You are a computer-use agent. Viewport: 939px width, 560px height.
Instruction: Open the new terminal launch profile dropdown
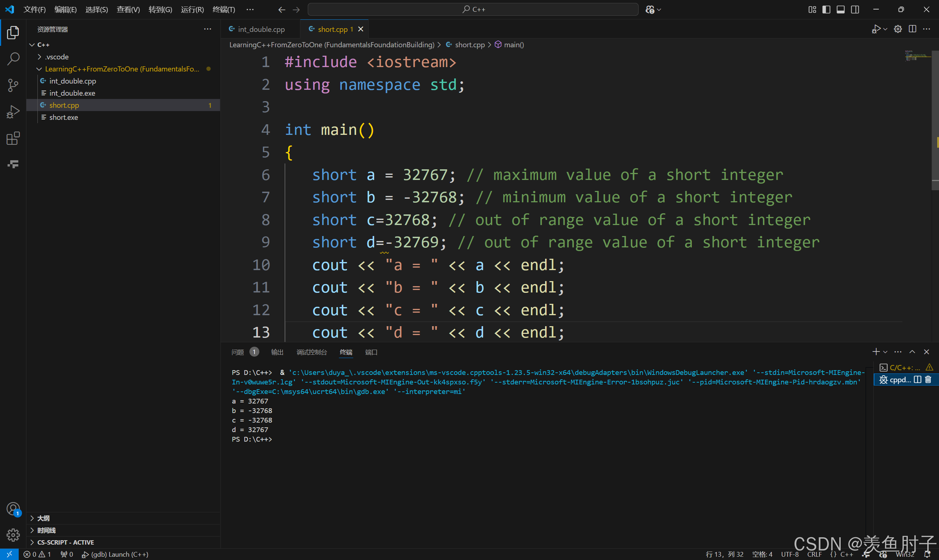point(885,352)
